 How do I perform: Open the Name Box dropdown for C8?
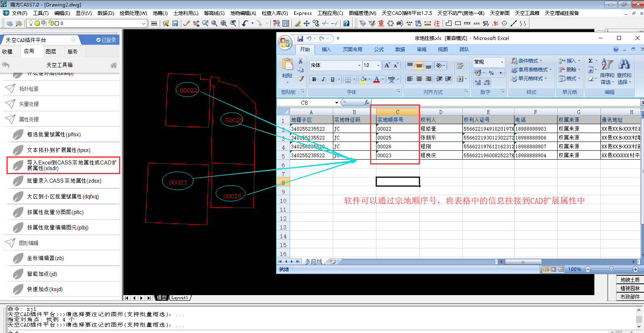tap(337, 103)
